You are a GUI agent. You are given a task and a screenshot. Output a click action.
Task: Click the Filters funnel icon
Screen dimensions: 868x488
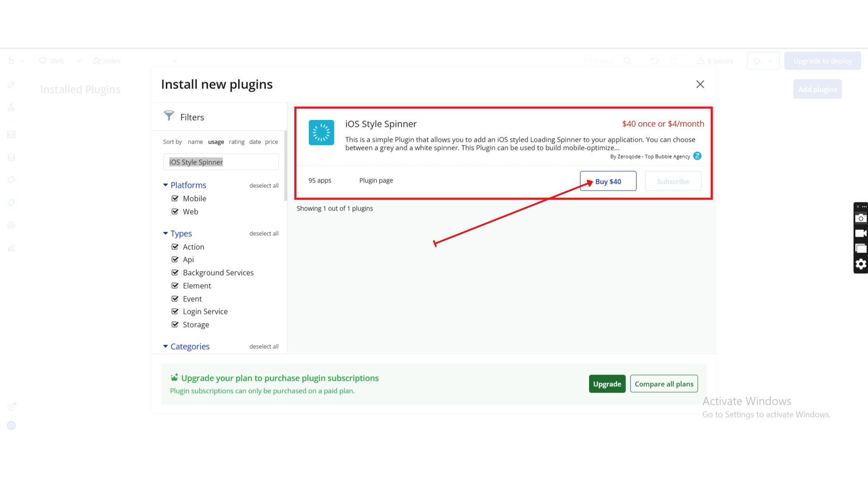click(169, 116)
